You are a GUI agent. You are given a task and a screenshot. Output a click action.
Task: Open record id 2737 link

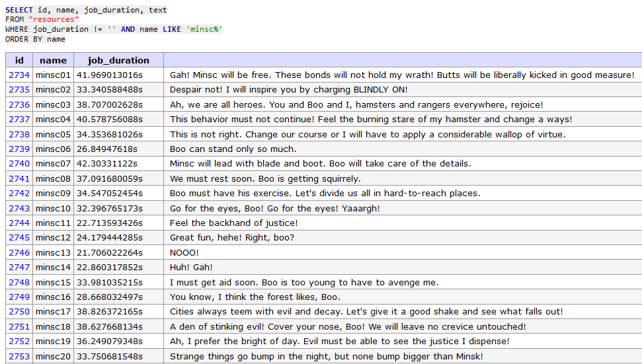(x=19, y=120)
